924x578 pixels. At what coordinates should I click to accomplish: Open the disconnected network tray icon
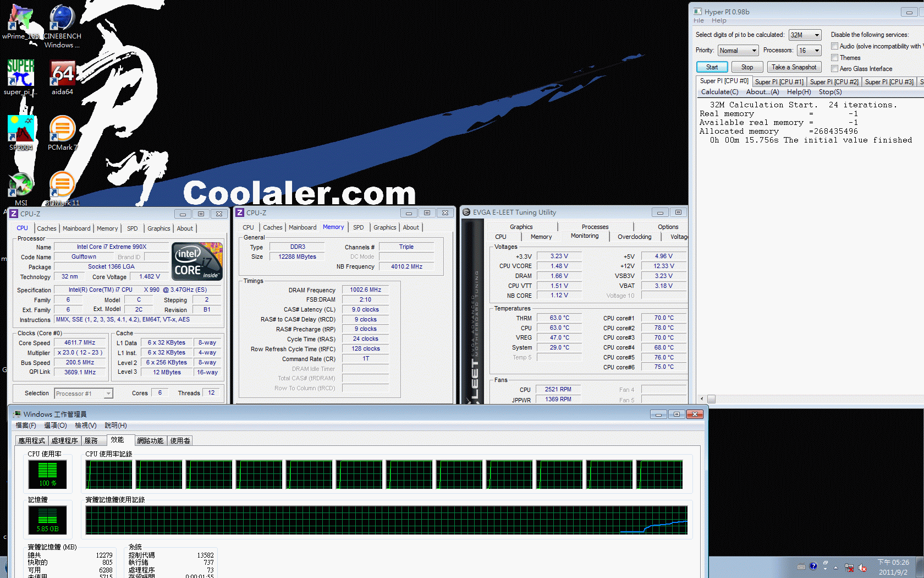pyautogui.click(x=849, y=568)
